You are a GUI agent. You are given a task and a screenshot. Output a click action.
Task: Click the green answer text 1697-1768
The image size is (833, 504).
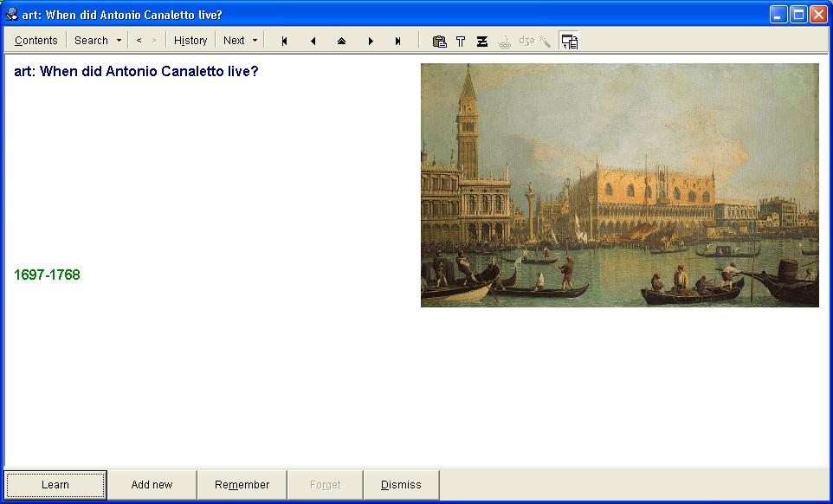(x=47, y=275)
